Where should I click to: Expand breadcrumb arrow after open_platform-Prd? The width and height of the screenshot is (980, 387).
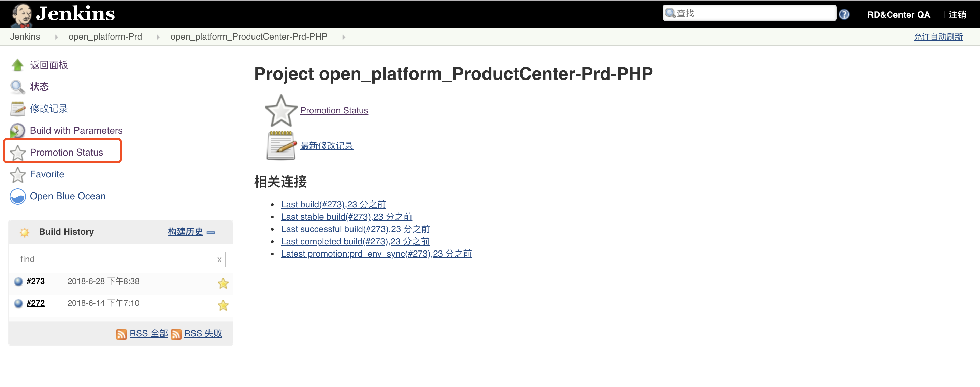[158, 37]
